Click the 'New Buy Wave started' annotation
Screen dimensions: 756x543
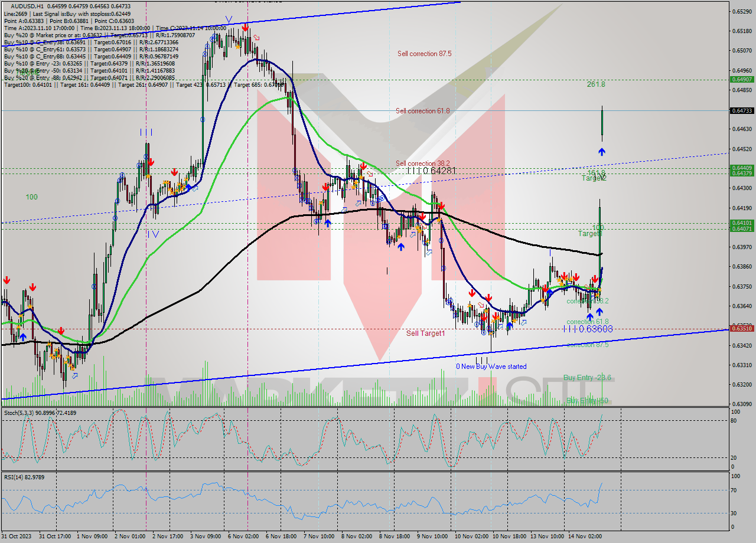coord(490,367)
